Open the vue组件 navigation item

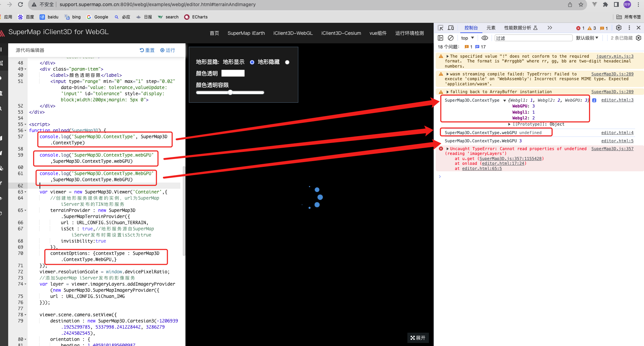[x=378, y=33]
